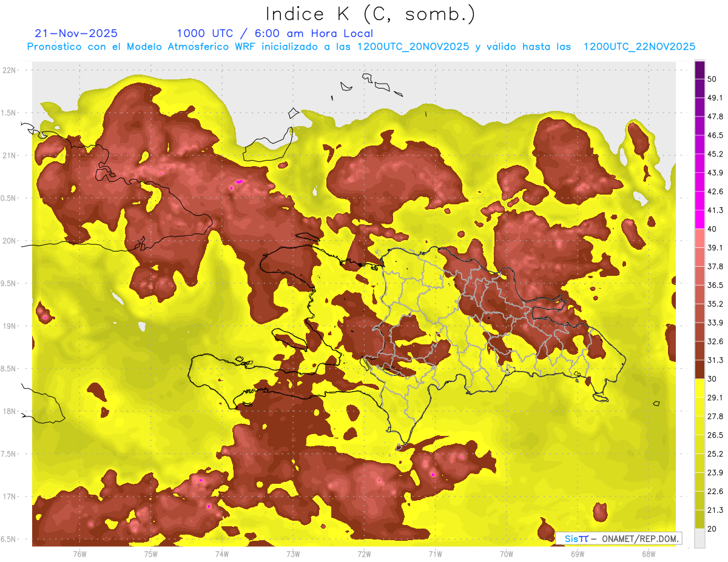Select the date text "21-Nov-2025"
Viewport: 728px width, 562px height.
point(76,33)
